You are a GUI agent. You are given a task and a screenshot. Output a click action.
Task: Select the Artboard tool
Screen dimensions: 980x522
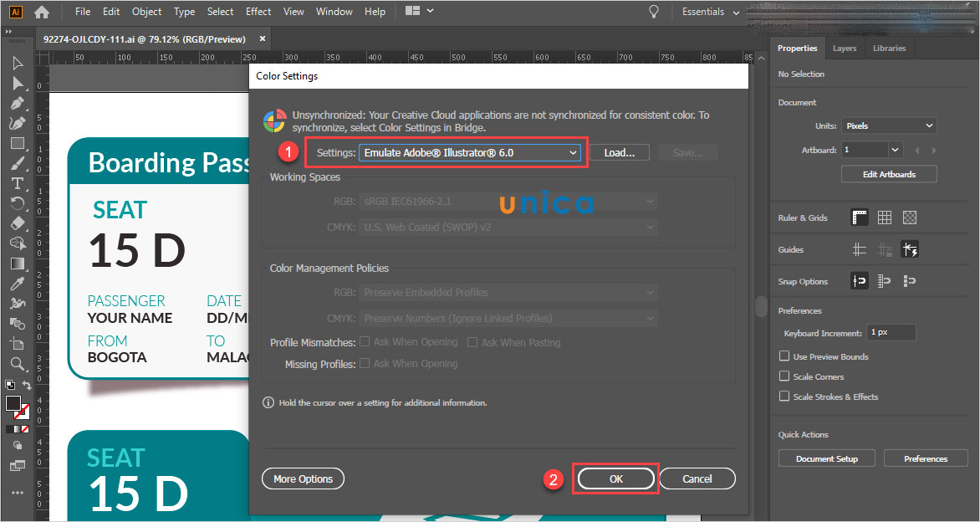pos(18,343)
